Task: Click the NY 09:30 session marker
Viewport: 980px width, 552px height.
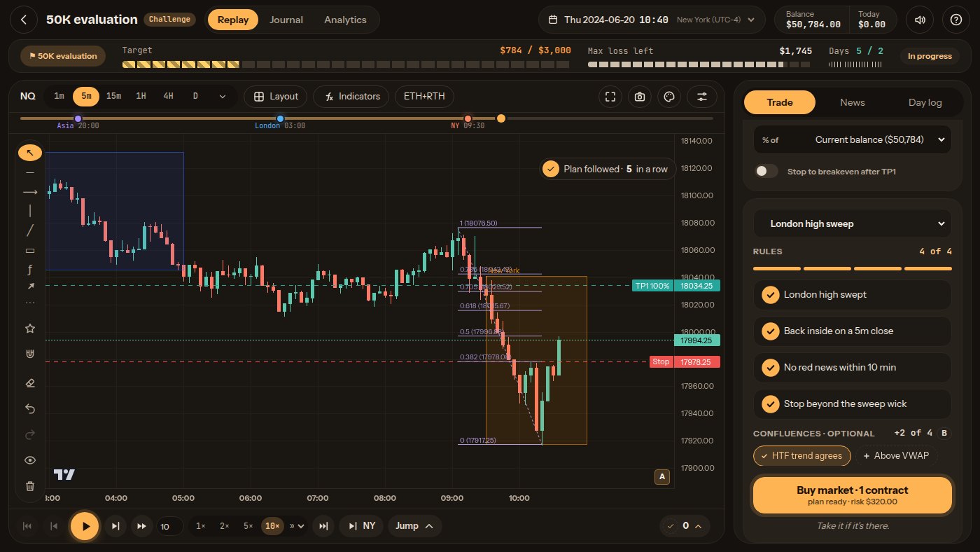Action: 468,119
